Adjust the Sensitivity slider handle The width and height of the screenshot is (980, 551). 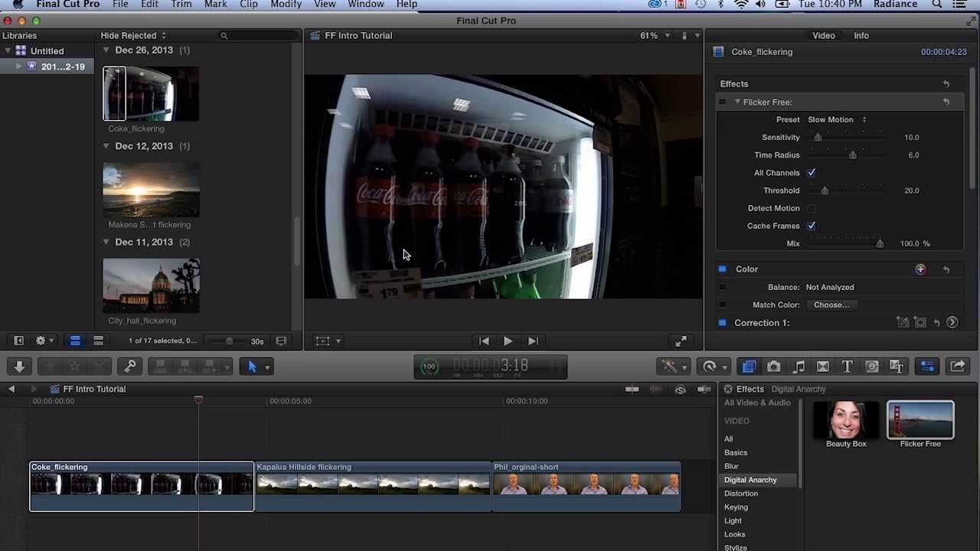coord(818,137)
